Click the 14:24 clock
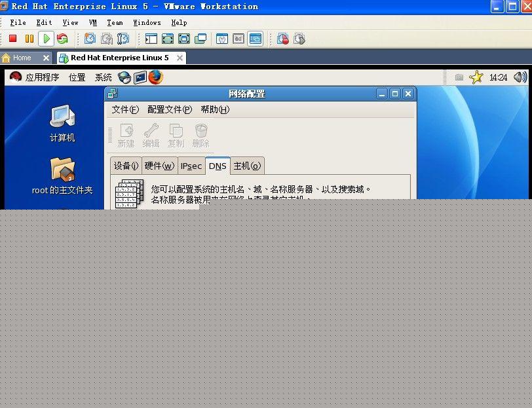Image resolution: width=532 pixels, height=408 pixels. click(x=498, y=78)
